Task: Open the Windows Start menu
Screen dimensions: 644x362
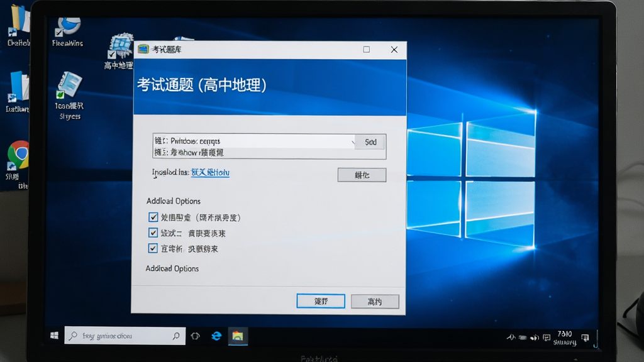Action: click(54, 336)
